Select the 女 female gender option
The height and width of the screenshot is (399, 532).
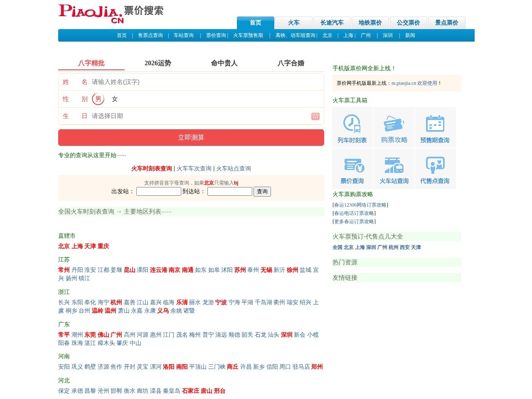click(x=115, y=99)
